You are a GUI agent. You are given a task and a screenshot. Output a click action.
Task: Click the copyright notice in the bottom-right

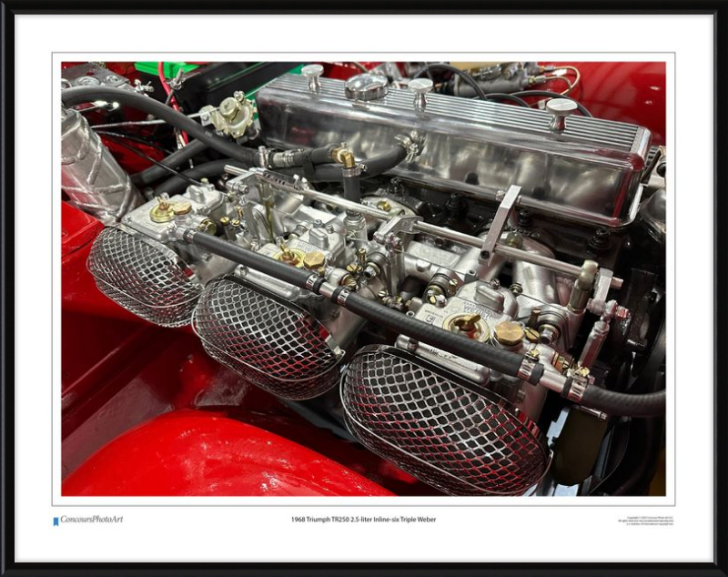point(645,521)
